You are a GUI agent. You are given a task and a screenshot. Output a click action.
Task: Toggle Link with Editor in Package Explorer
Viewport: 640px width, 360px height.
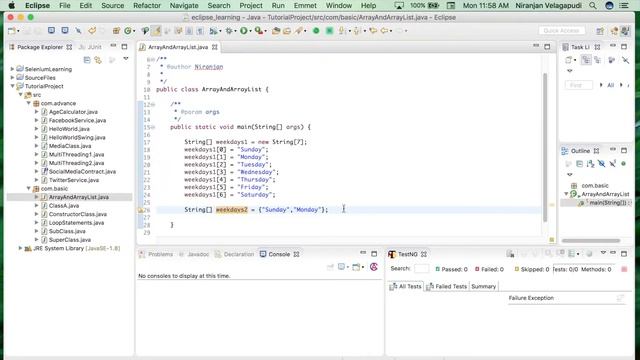click(98, 60)
